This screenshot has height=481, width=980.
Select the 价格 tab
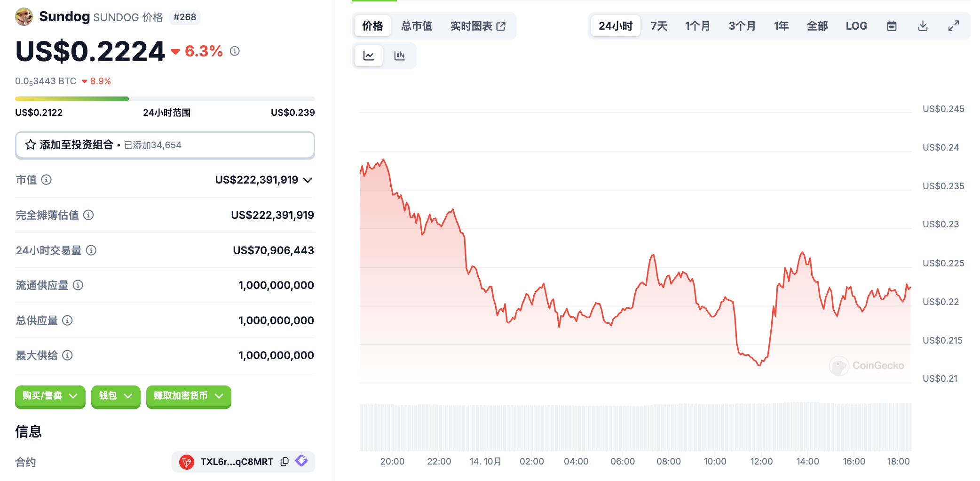(x=372, y=26)
